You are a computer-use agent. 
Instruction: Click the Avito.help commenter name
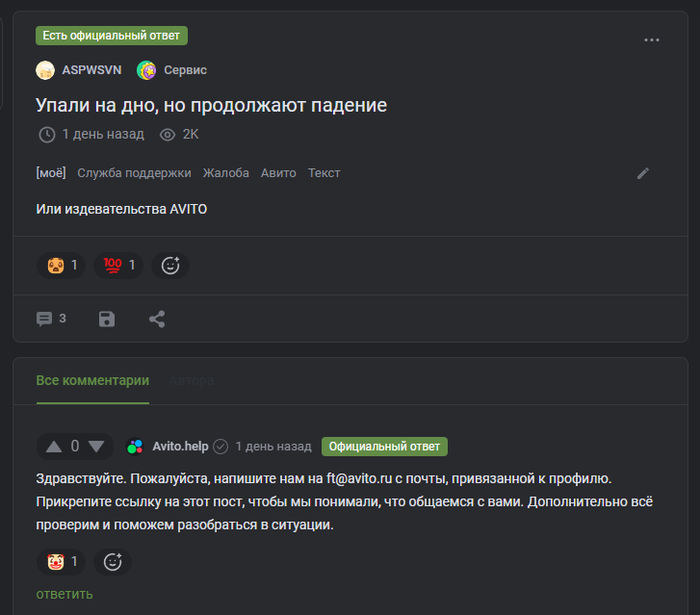click(180, 446)
